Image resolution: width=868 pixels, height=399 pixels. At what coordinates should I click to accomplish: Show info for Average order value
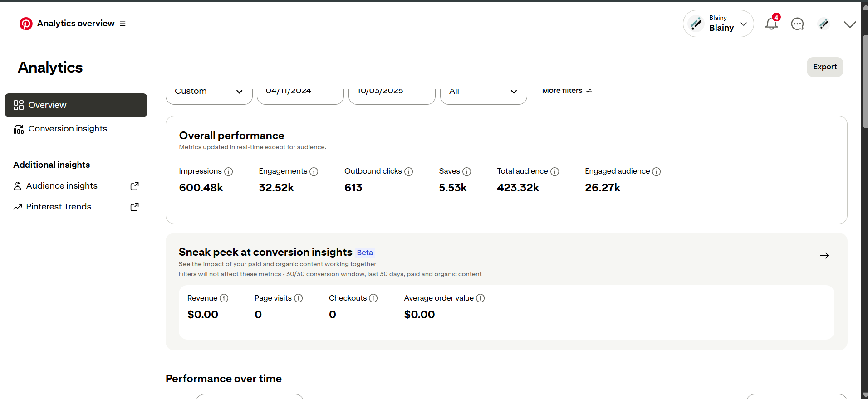480,298
